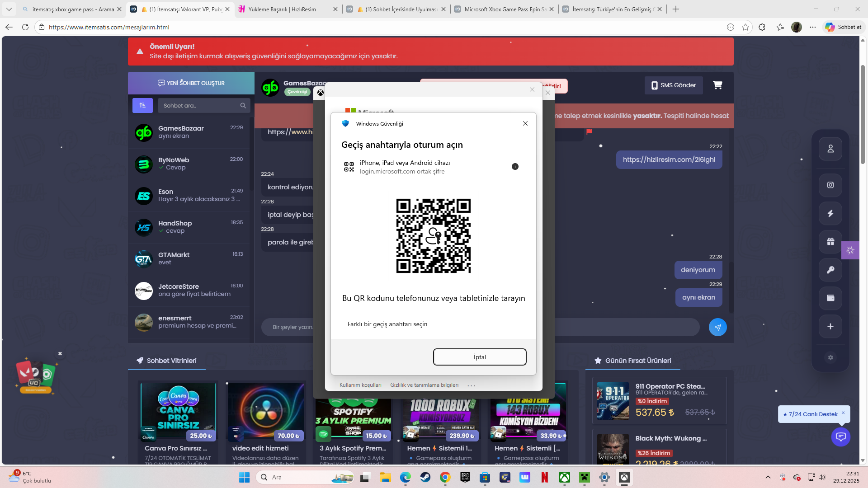Image resolution: width=868 pixels, height=488 pixels.
Task: Open info icon beside the iPhone, iPad device option
Action: click(515, 167)
